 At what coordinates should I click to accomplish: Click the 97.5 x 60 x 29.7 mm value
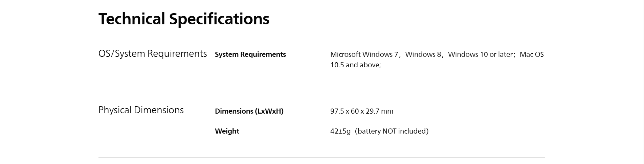pyautogui.click(x=361, y=111)
